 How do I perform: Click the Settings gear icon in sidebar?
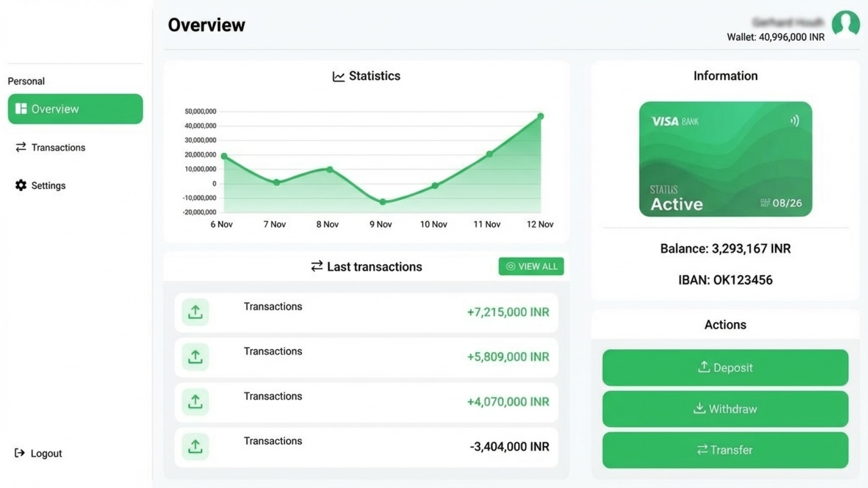click(x=21, y=185)
